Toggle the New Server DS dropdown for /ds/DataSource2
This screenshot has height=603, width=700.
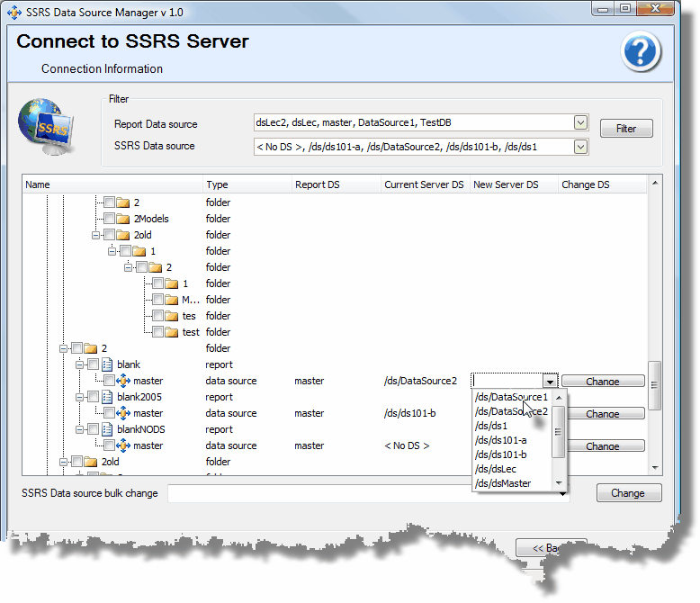click(550, 381)
